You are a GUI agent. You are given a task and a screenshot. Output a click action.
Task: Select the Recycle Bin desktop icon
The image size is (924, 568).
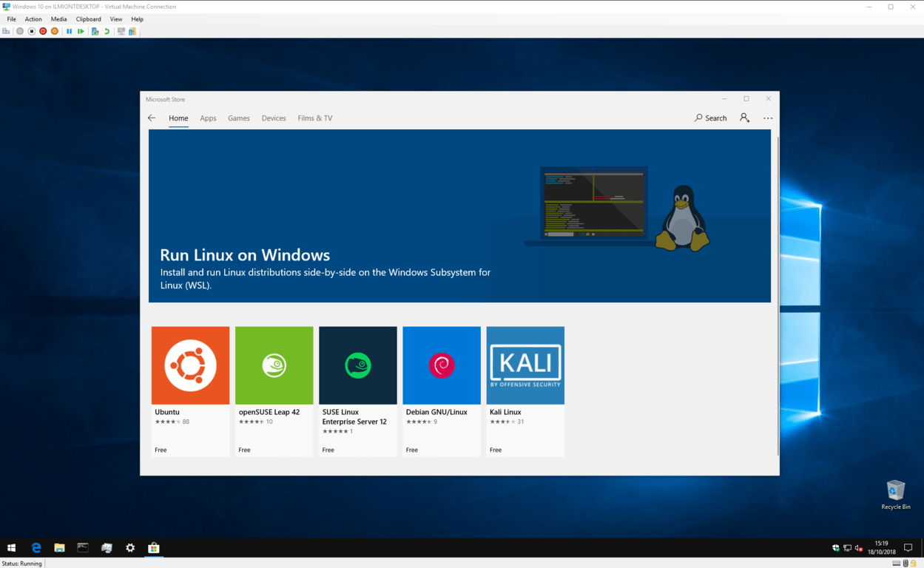pyautogui.click(x=896, y=494)
